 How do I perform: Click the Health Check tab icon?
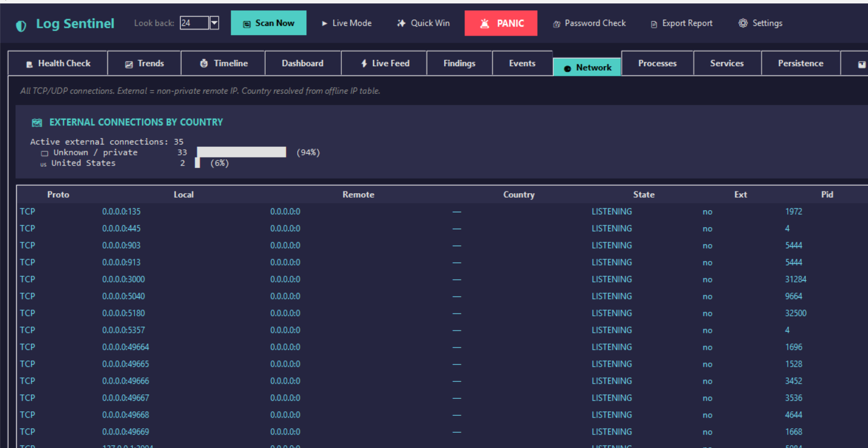click(x=29, y=64)
